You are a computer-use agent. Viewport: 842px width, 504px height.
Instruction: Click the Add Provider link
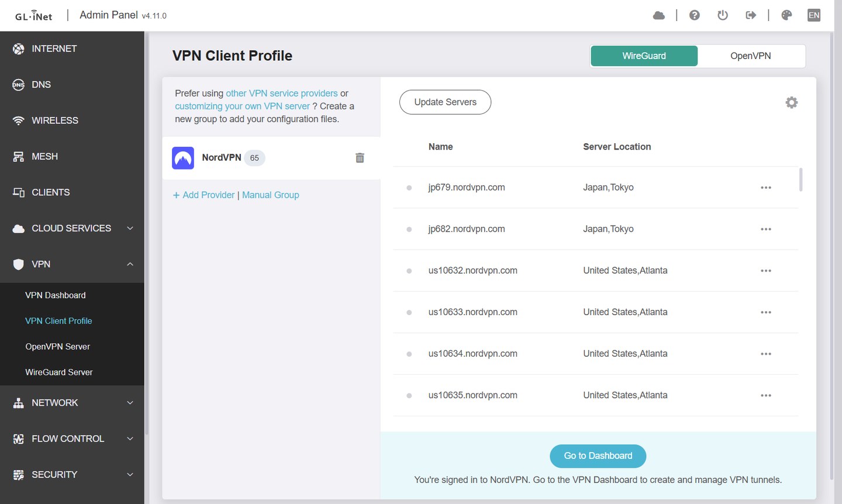(x=203, y=195)
